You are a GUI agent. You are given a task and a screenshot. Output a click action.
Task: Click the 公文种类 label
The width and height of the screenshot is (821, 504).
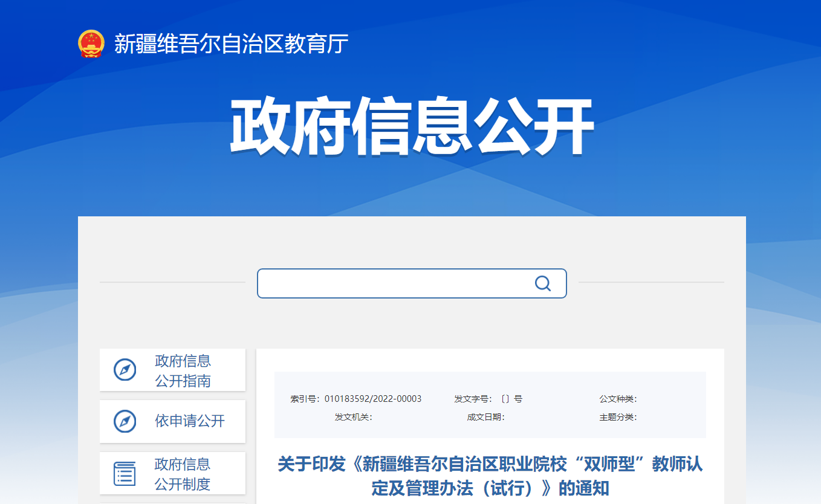[618, 399]
